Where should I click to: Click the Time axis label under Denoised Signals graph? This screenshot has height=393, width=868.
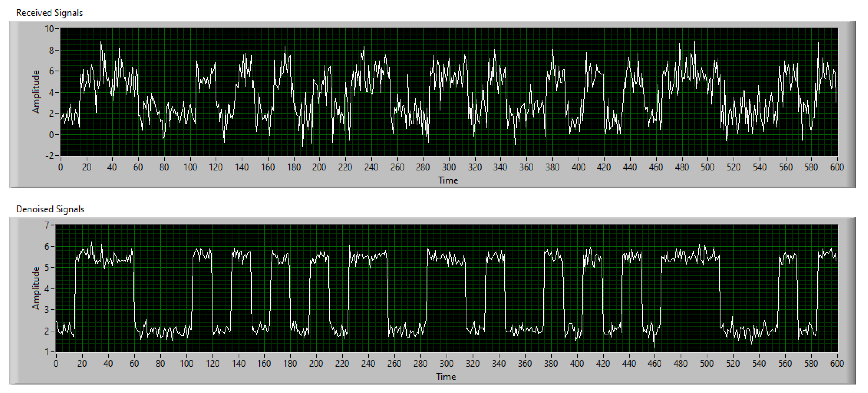pos(446,377)
